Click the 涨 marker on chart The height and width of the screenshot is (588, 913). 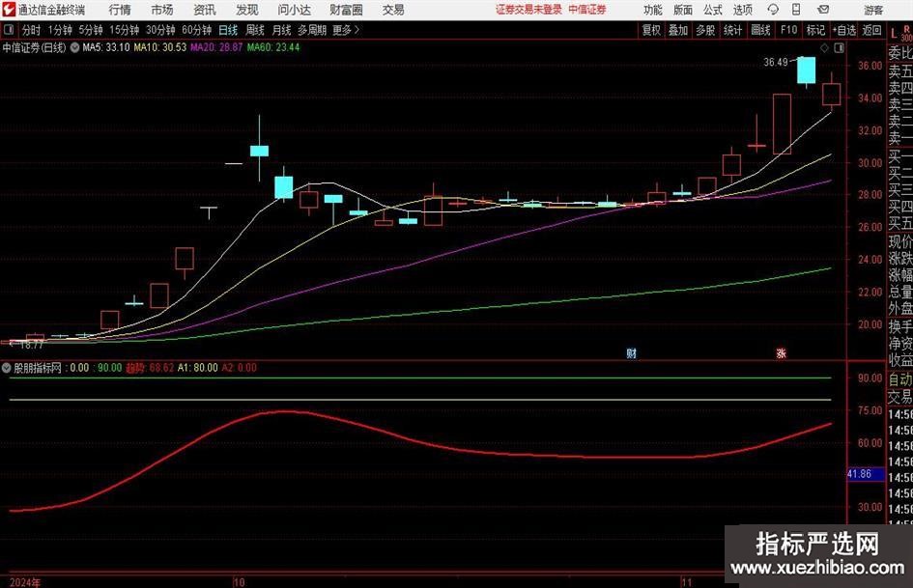[781, 353]
